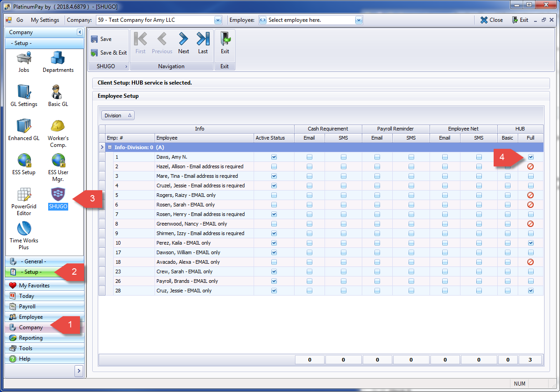
Task: Sort by Emp: # column header
Action: pyautogui.click(x=130, y=138)
